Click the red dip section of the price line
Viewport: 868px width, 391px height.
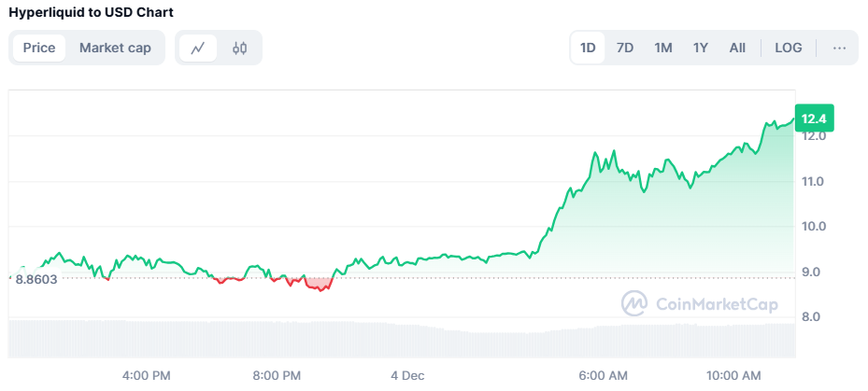point(320,285)
